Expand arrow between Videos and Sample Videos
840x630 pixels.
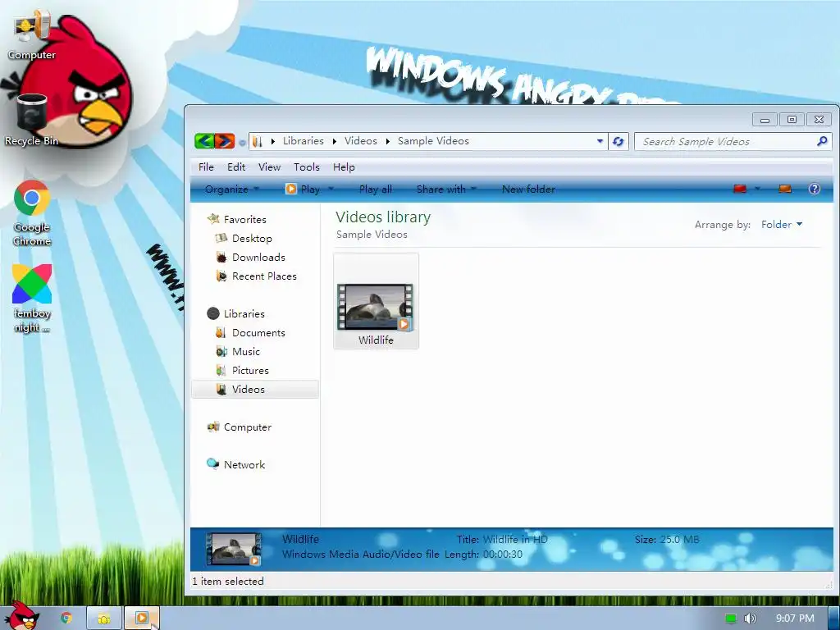(387, 141)
